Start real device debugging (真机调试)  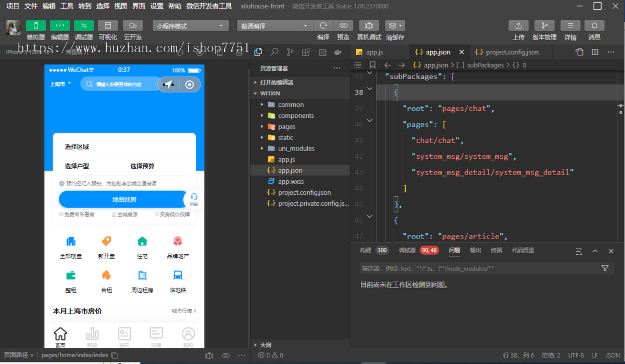point(369,26)
